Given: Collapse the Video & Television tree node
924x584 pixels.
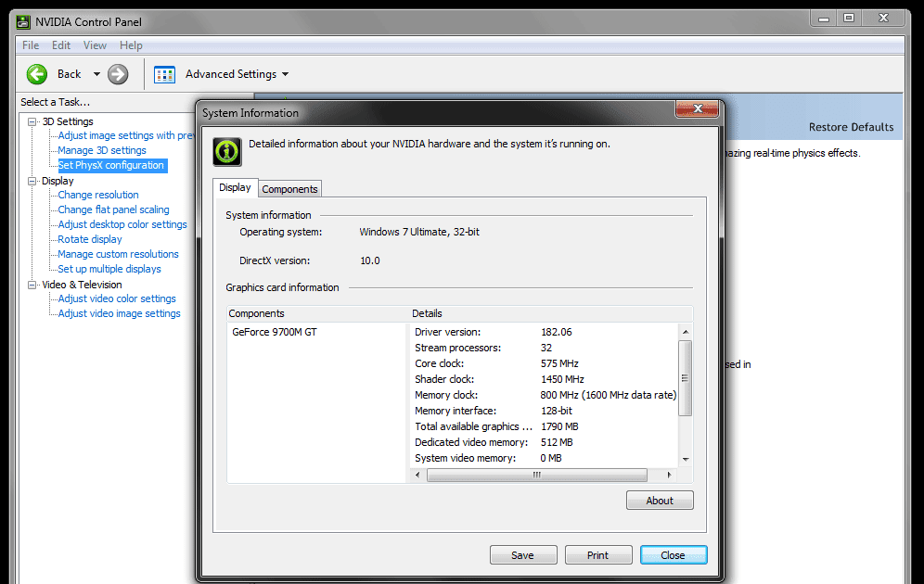Looking at the screenshot, I should 32,285.
